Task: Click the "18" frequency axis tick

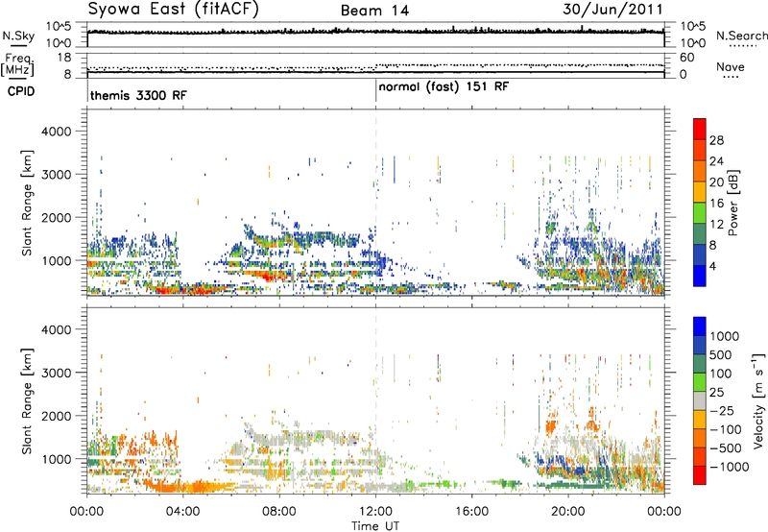Action: (64, 58)
